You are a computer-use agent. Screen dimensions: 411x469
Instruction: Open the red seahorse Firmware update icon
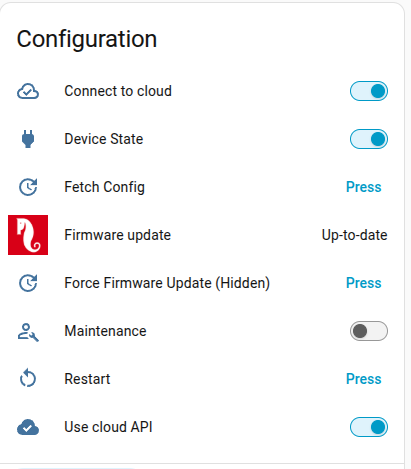(x=28, y=235)
